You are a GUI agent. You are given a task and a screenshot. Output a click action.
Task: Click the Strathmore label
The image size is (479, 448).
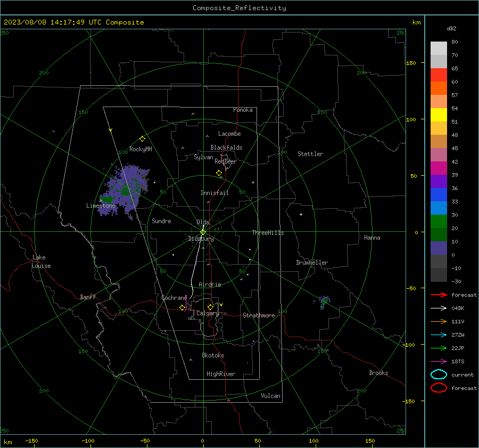pos(259,315)
